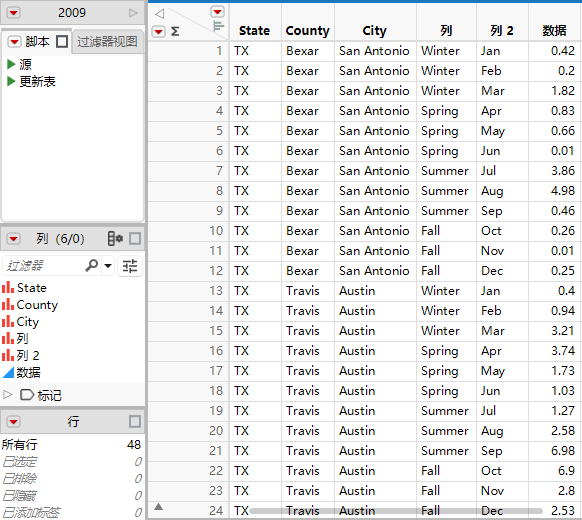Switch to the 过滤器视图 tab
Viewport: 582px width, 520px height.
(107, 42)
